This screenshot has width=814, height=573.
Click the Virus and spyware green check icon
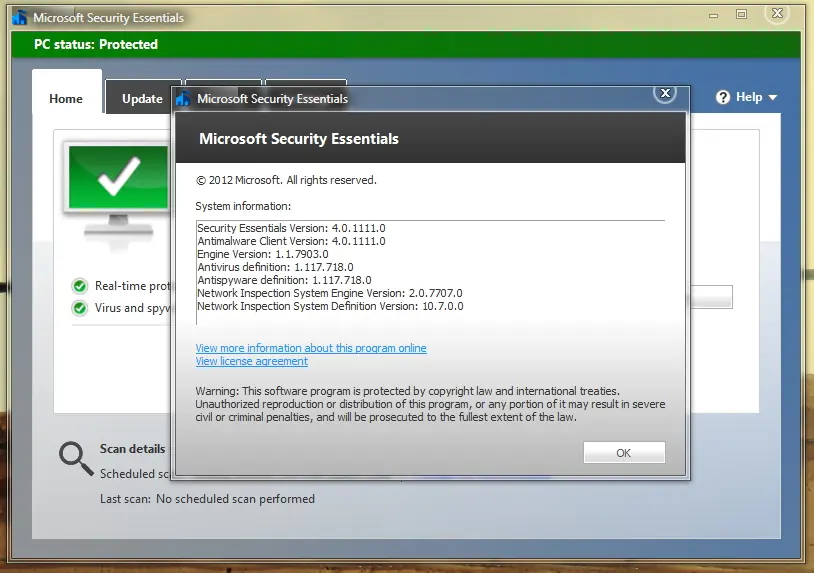click(x=79, y=308)
